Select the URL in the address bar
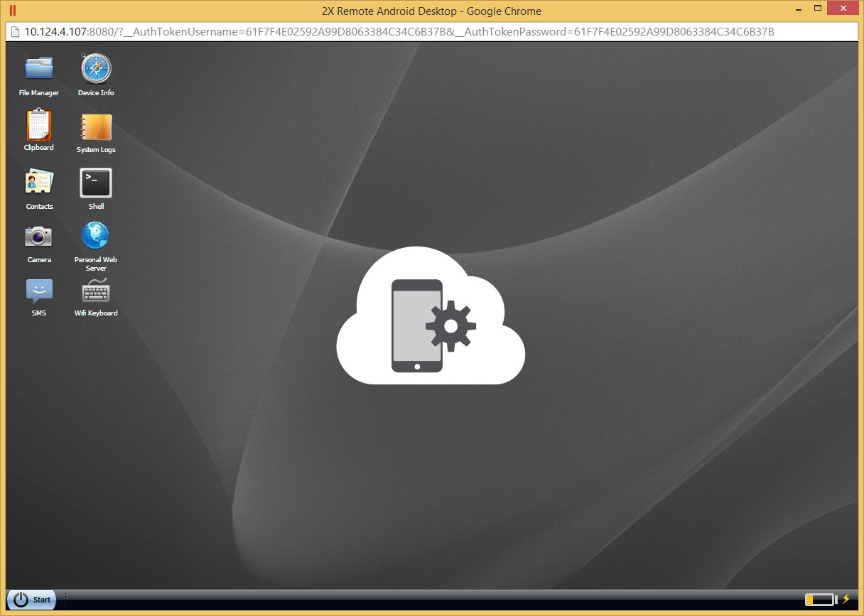Image resolution: width=864 pixels, height=616 pixels. (x=398, y=31)
